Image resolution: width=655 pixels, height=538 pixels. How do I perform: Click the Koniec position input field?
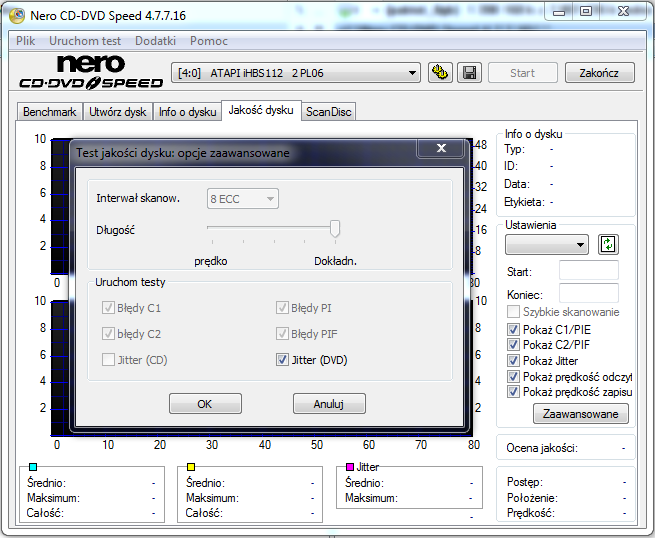[589, 293]
